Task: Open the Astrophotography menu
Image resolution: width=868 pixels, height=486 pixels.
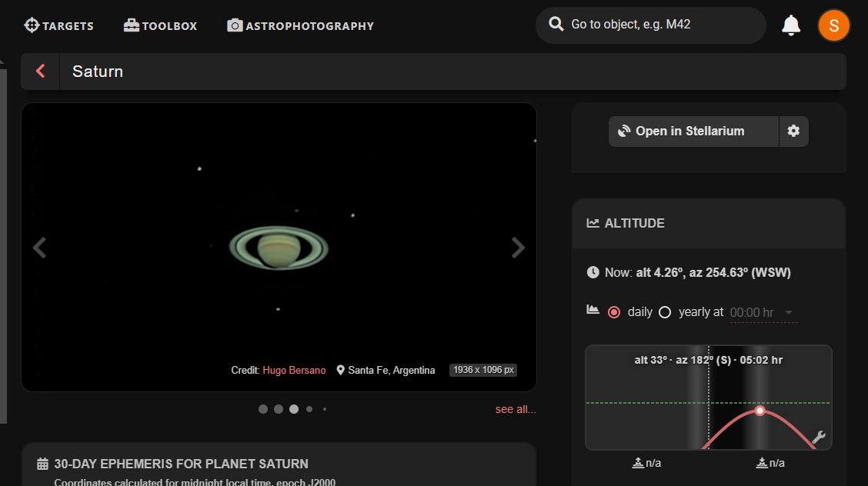Action: click(x=301, y=25)
